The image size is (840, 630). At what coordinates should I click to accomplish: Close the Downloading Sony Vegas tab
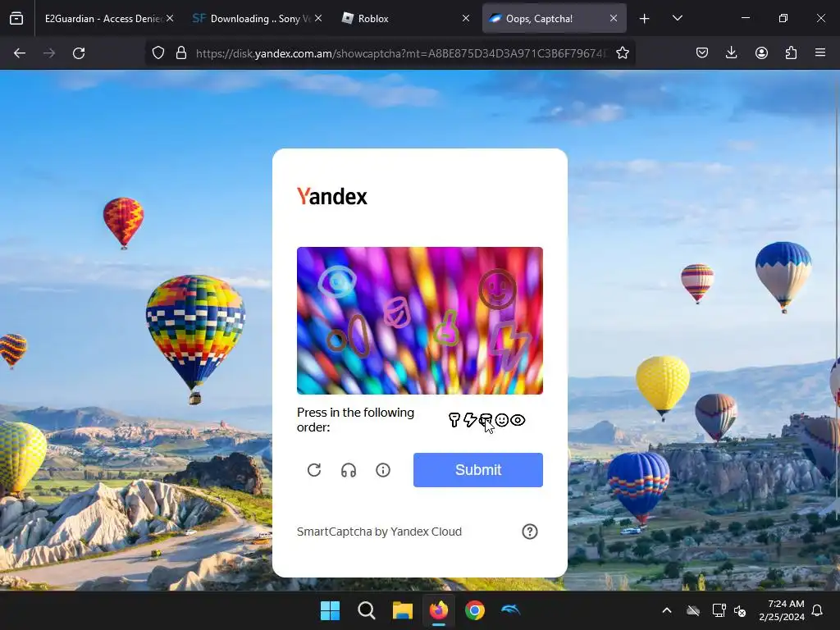pos(318,18)
